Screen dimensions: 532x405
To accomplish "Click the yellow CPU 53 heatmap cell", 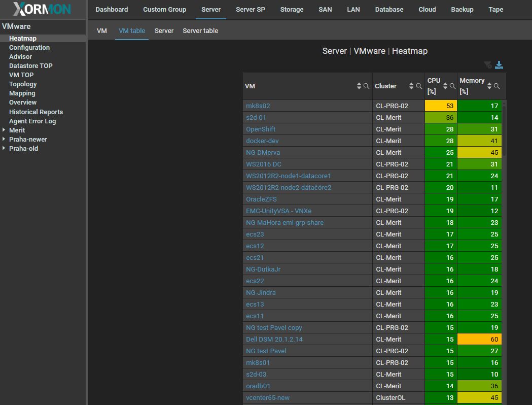I will (441, 106).
